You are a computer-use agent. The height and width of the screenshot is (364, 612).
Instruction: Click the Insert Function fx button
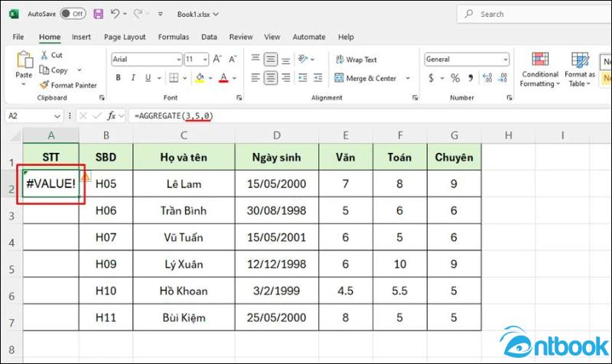click(111, 116)
